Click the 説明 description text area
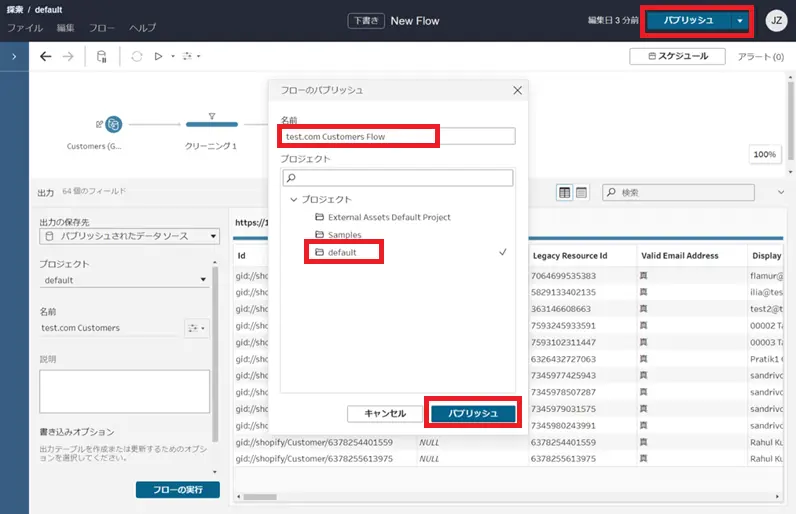This screenshot has height=514, width=796. 124,391
